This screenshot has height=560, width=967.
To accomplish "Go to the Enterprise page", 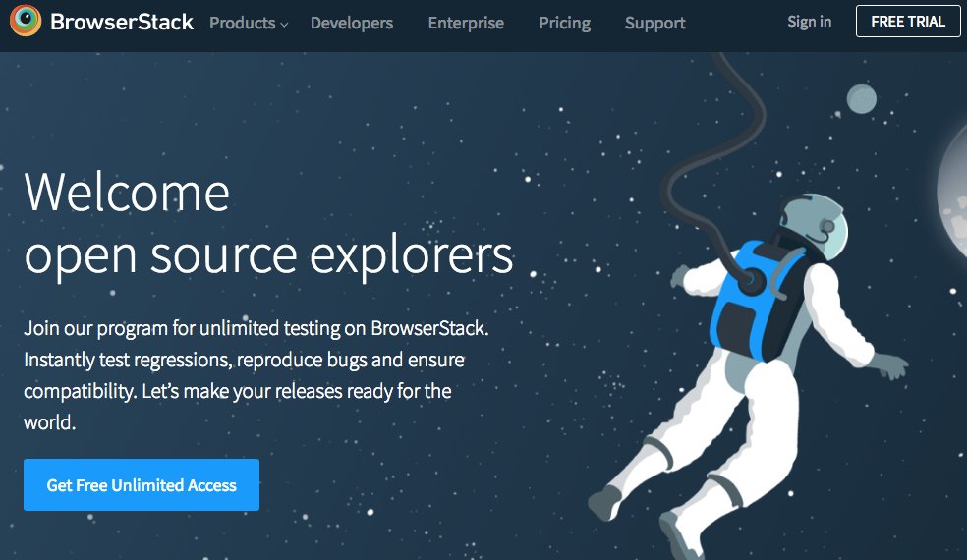I will 466,24.
